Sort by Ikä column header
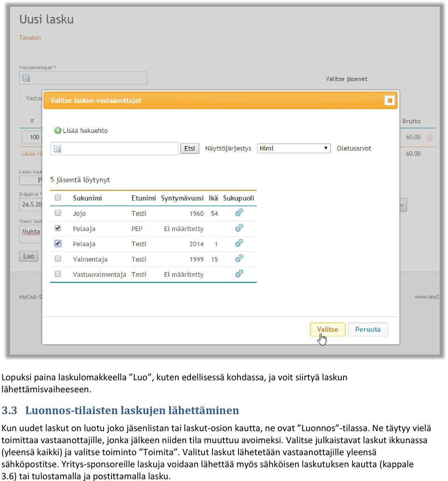This screenshot has width=448, height=481. (x=213, y=198)
